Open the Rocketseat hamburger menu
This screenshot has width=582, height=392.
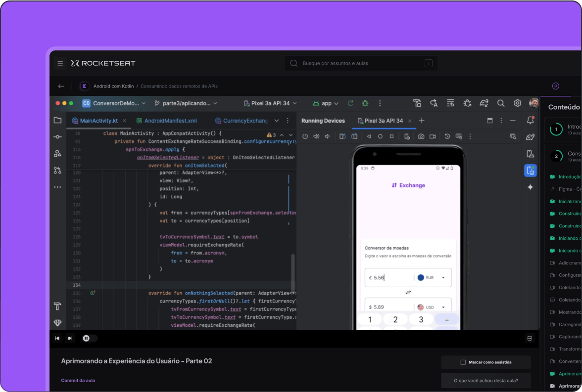pyautogui.click(x=60, y=63)
